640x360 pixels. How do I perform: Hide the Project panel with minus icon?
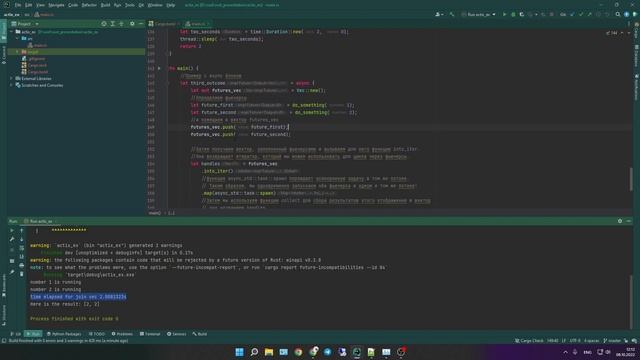click(141, 24)
